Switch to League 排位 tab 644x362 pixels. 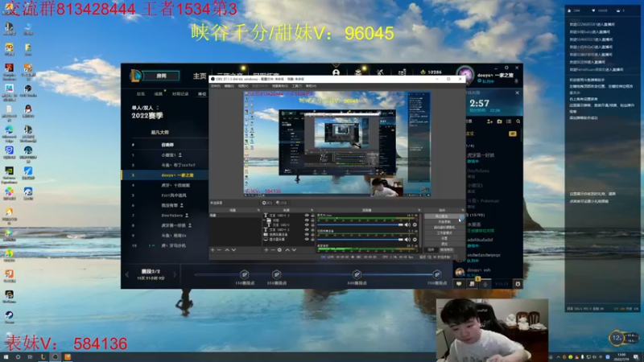[x=202, y=94]
